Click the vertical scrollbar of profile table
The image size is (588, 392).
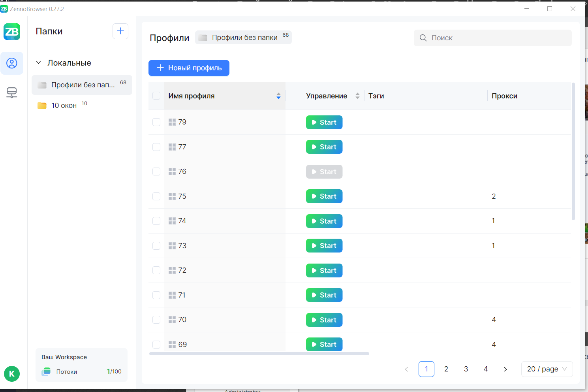coord(573,151)
